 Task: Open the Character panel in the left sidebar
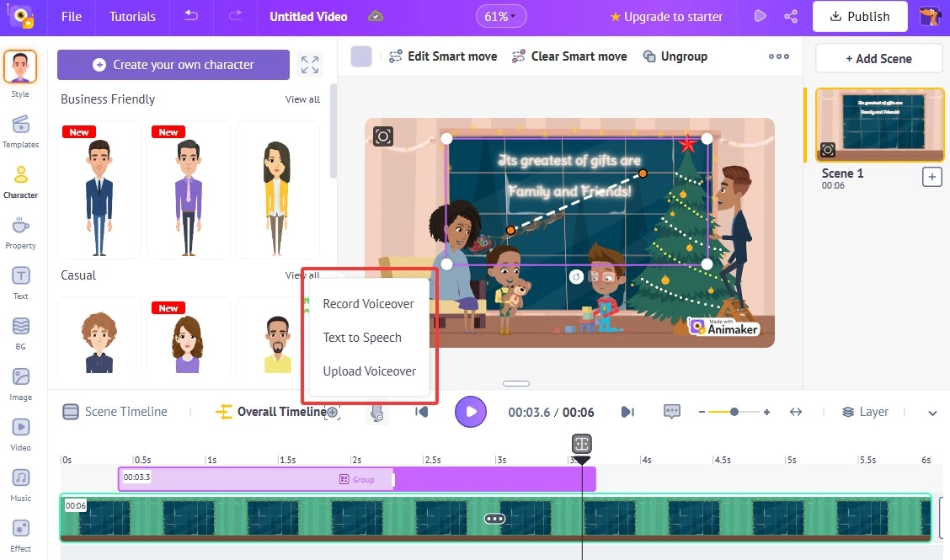point(21,182)
